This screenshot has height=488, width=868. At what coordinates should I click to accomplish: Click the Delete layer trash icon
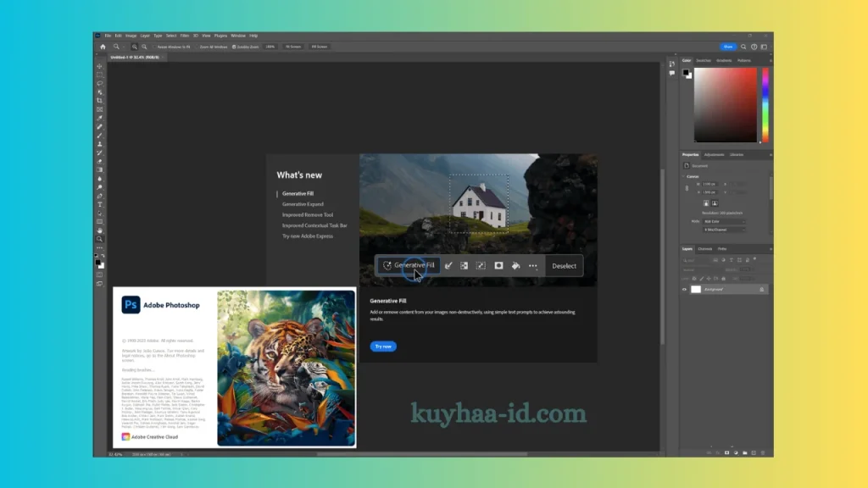coord(763,452)
